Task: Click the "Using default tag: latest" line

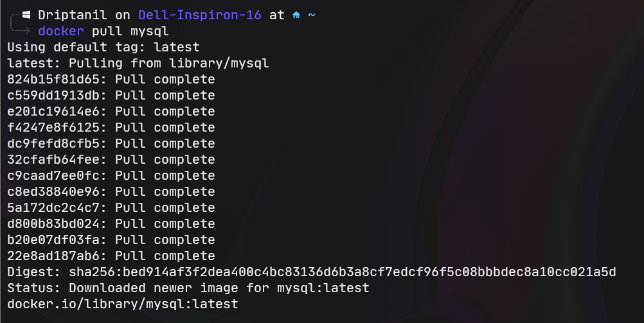Action: click(103, 47)
